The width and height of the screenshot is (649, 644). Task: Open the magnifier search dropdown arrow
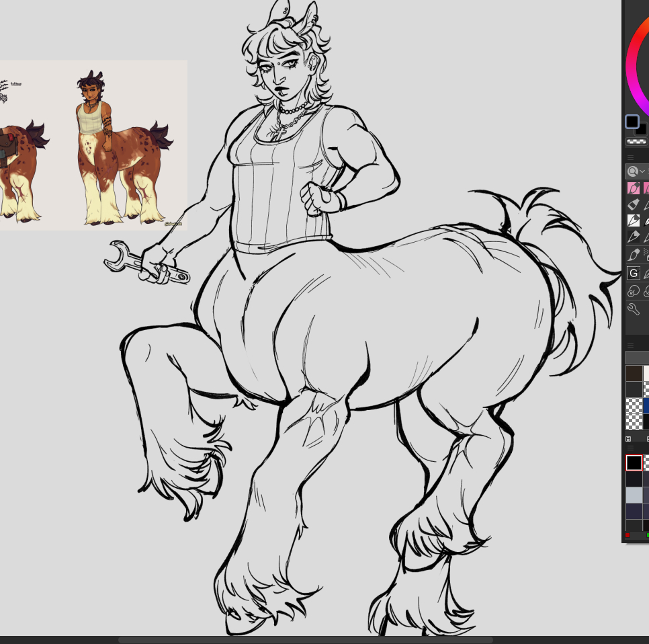[642, 171]
